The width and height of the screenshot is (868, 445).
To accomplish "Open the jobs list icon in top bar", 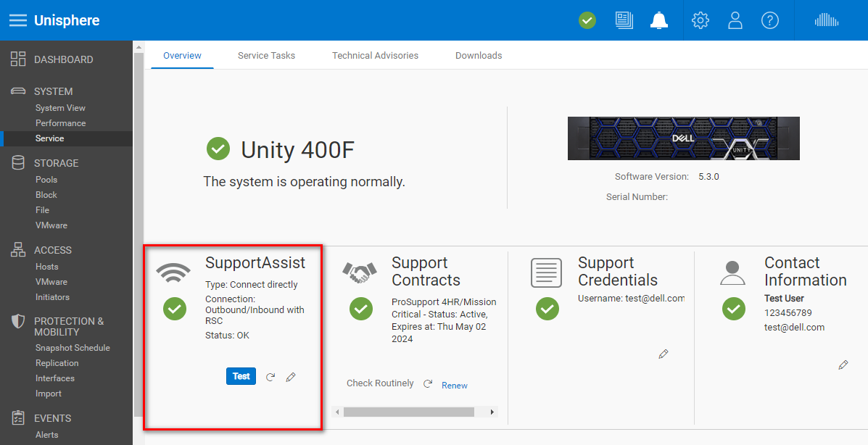I will 624,20.
